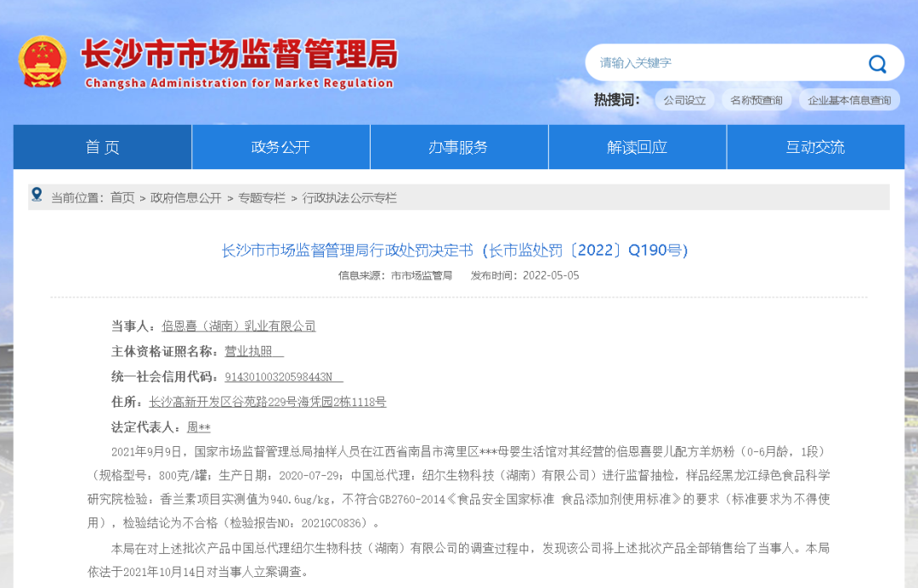Open the 首页 navigation tab
This screenshot has height=588, width=918.
point(103,147)
